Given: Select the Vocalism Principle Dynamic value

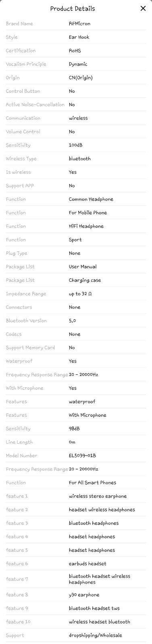Looking at the screenshot, I should click(x=78, y=64).
